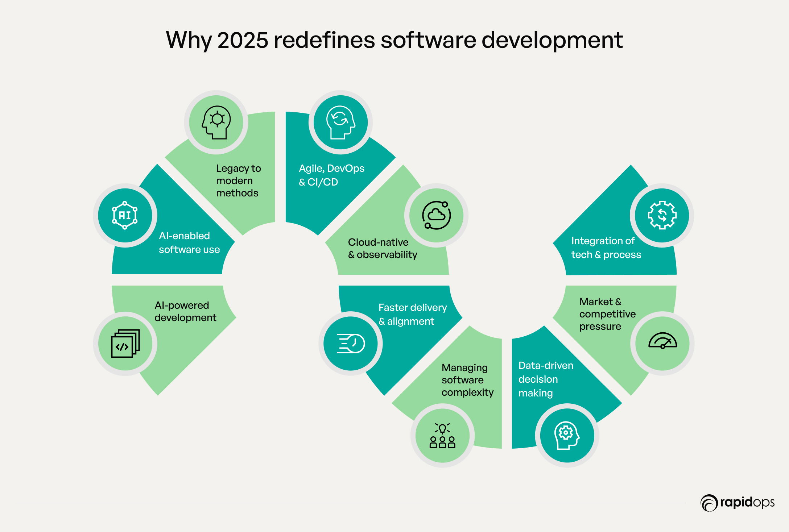The width and height of the screenshot is (789, 532).
Task: Click 'Market & competitive pressure' label
Action: (x=607, y=314)
